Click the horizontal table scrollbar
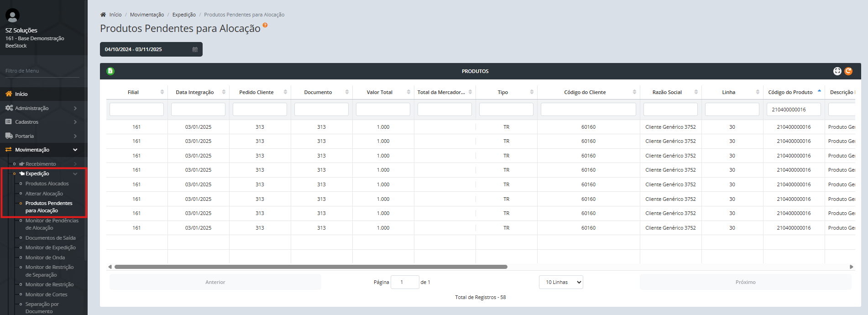868x315 pixels. pos(310,267)
